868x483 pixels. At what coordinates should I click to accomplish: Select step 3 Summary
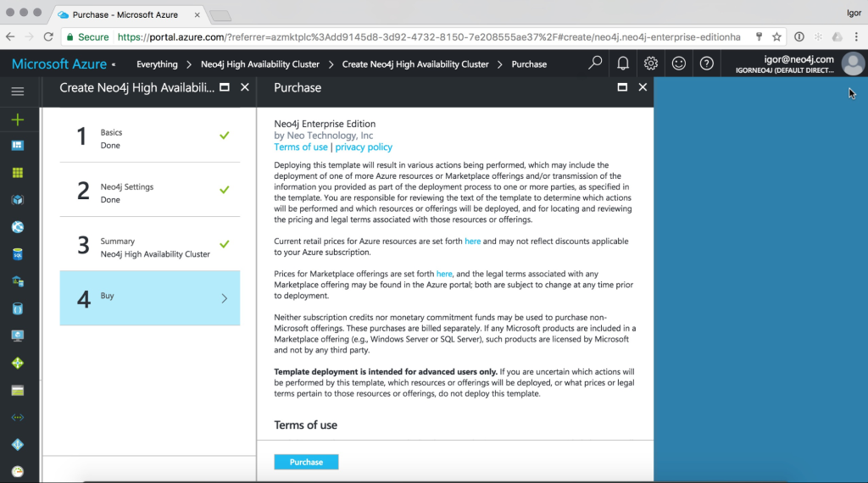[150, 244]
